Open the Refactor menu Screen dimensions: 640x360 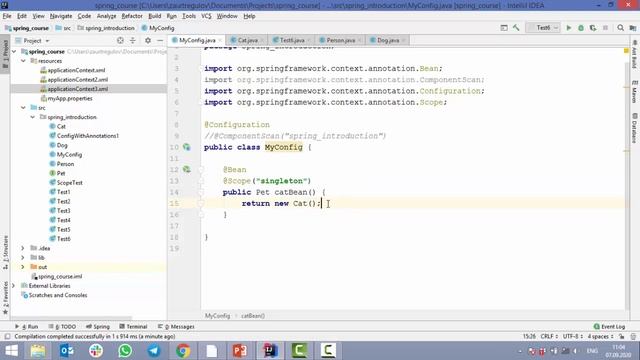132,16
